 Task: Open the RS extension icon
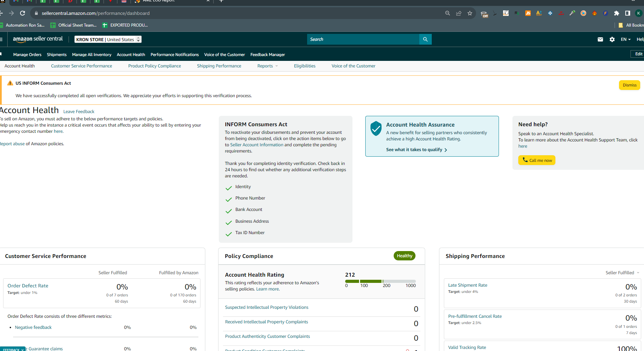(x=517, y=13)
